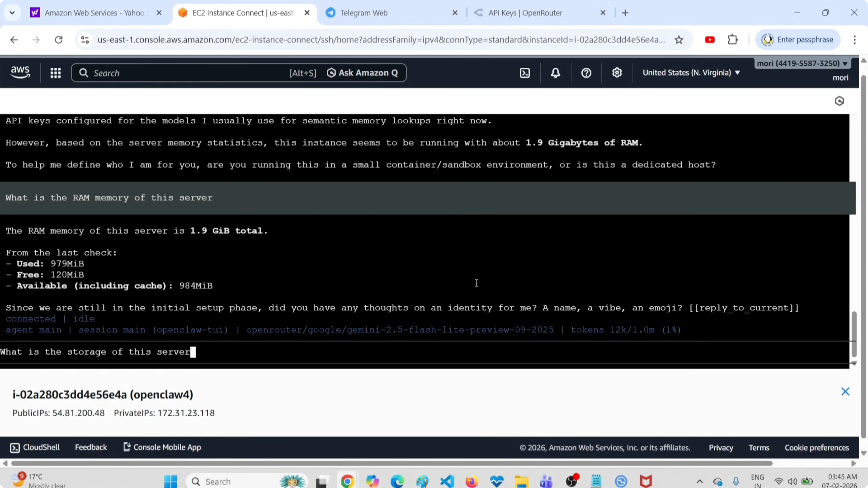This screenshot has height=488, width=868.
Task: Mute system volume via the speaker tray icon
Action: tap(792, 481)
